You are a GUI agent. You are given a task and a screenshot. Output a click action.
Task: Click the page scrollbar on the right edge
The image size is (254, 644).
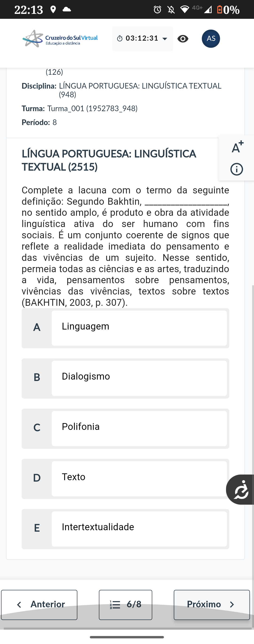253,425
